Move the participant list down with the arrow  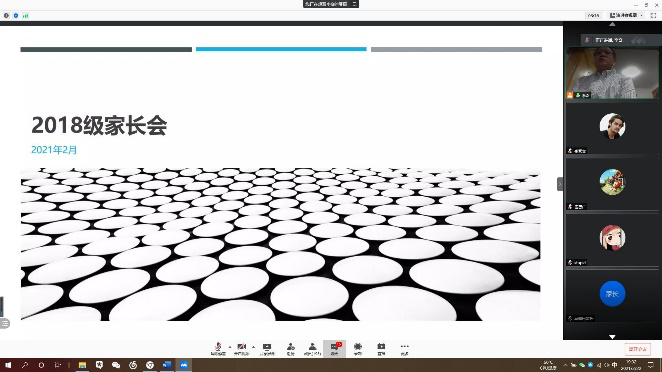tap(612, 337)
